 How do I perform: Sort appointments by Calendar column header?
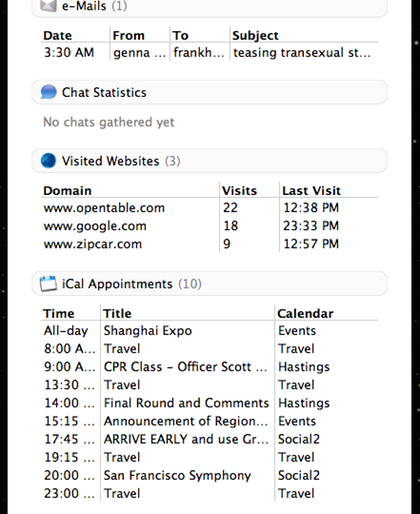coord(326,313)
